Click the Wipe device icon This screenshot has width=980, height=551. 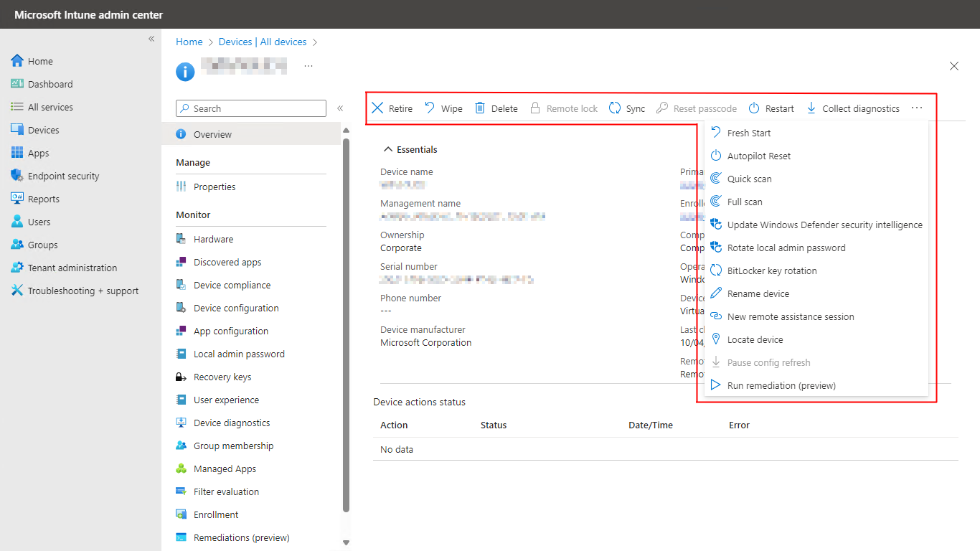[430, 108]
